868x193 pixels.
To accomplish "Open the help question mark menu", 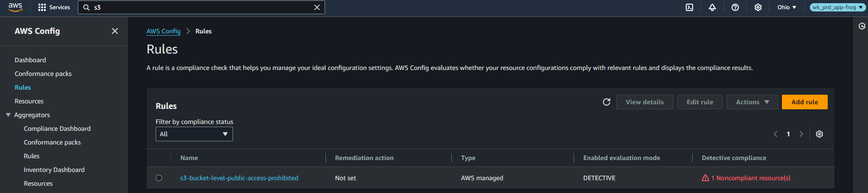I will coord(735,7).
